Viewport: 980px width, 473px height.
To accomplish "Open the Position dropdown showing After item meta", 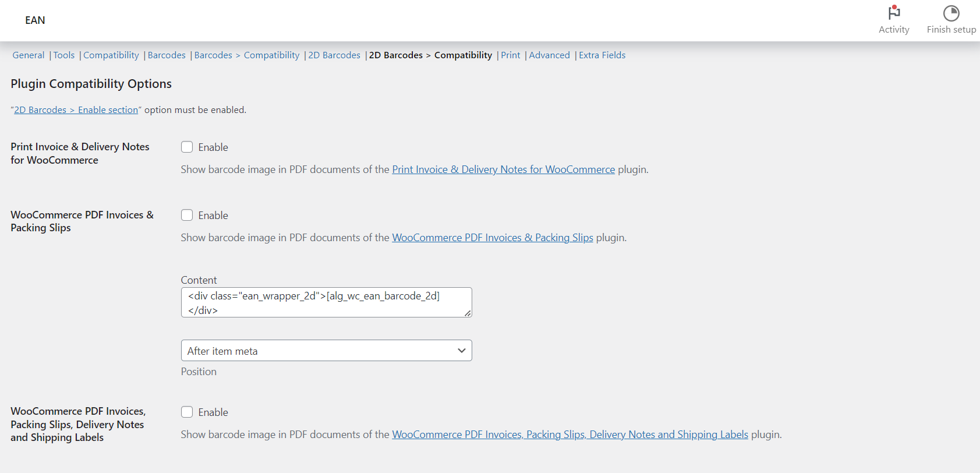I will point(326,350).
